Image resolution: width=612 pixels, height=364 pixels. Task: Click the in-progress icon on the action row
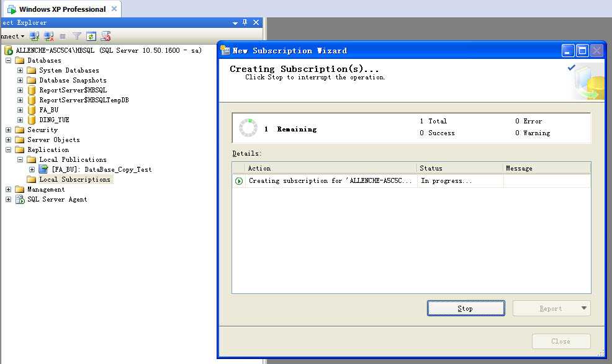point(239,181)
